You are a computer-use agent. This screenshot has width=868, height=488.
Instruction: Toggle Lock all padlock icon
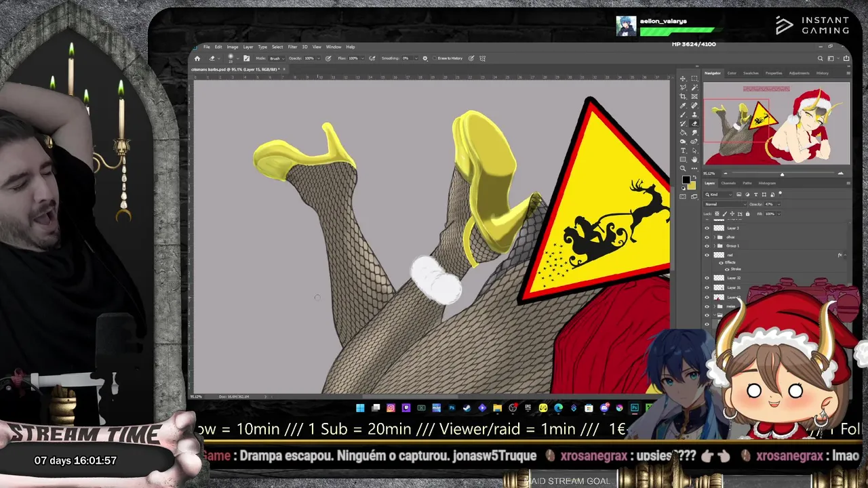[x=748, y=214]
